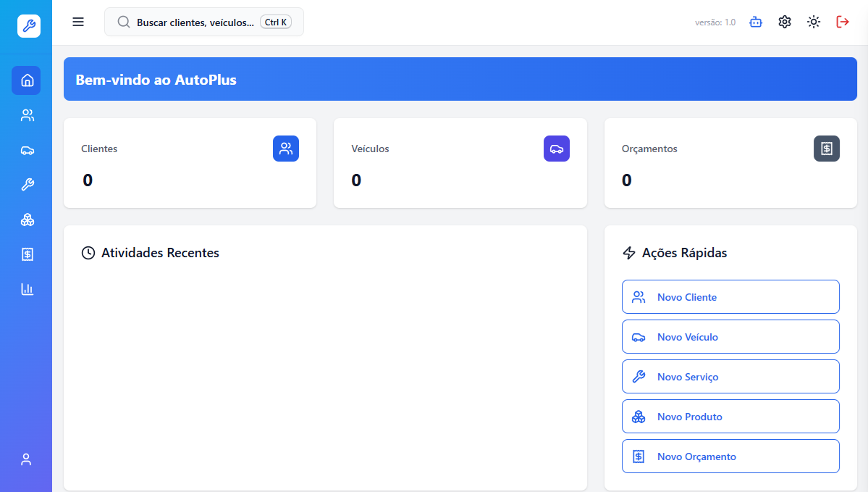Create a Novo Orçamento from quick actions
Viewport: 868px width, 492px height.
point(730,456)
